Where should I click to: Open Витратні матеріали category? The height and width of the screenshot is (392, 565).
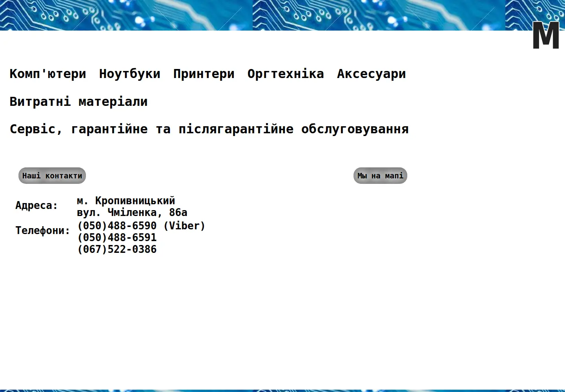78,102
